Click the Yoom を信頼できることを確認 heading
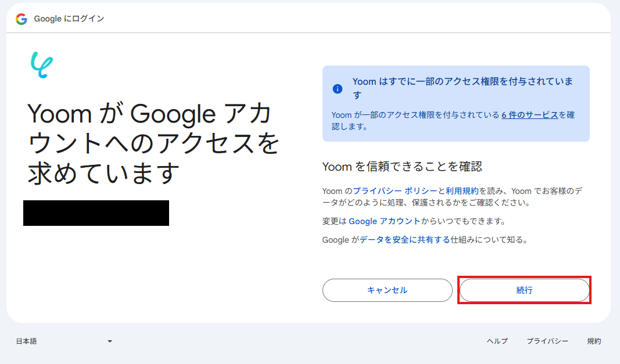The image size is (620, 364). (402, 167)
